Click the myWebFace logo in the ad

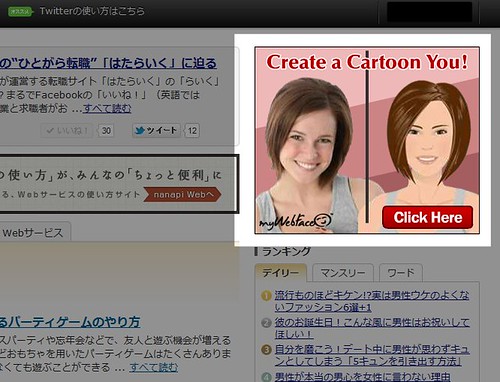tap(296, 222)
